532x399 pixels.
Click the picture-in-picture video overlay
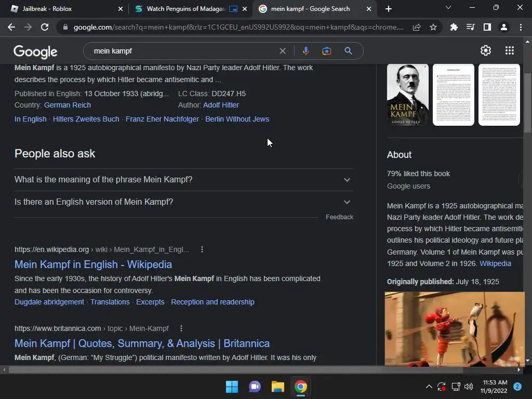click(x=455, y=329)
